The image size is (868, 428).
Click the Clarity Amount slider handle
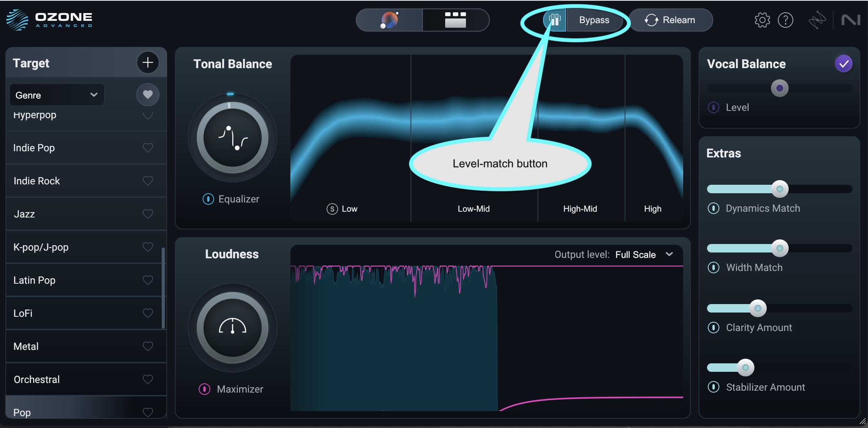[758, 308]
